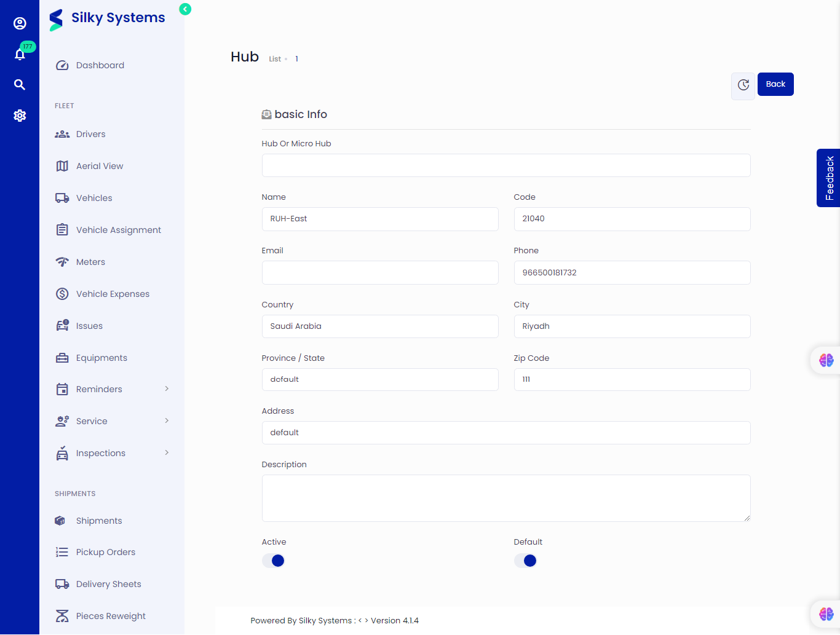Toggle the Default switch

click(x=526, y=561)
